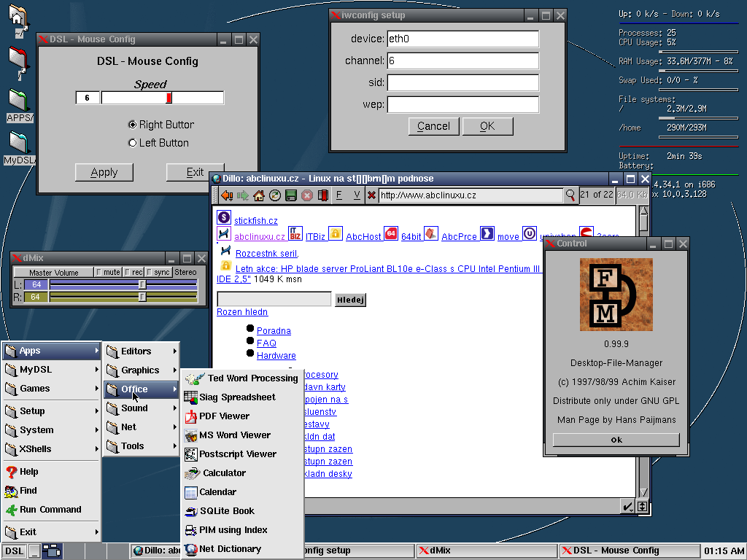The height and width of the screenshot is (560, 747).
Task: Click the sid input field in iwconfig setup
Action: coord(463,83)
